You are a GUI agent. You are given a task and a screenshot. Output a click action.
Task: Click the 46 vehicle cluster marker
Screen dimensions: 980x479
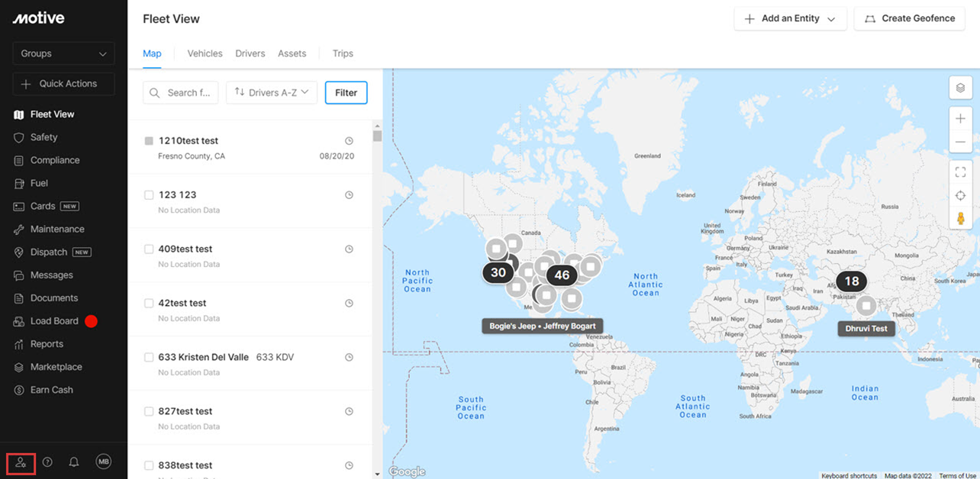click(562, 275)
